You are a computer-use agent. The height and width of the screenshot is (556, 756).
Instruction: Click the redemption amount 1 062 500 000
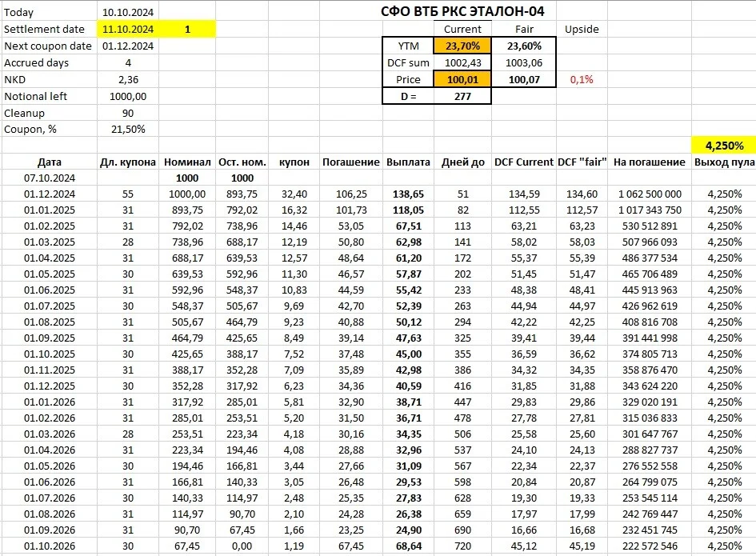[650, 194]
